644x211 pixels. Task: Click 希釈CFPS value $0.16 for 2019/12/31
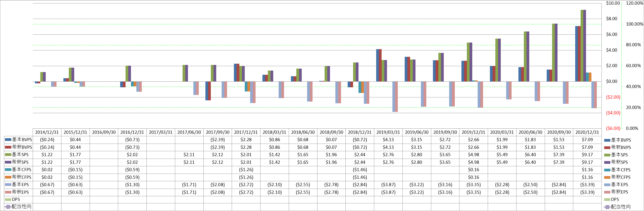point(473,177)
